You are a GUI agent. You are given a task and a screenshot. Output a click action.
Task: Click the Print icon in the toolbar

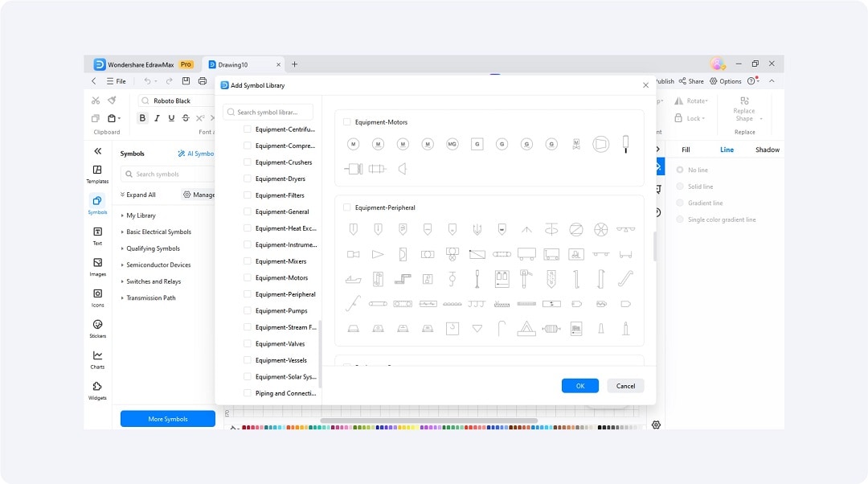tap(203, 81)
